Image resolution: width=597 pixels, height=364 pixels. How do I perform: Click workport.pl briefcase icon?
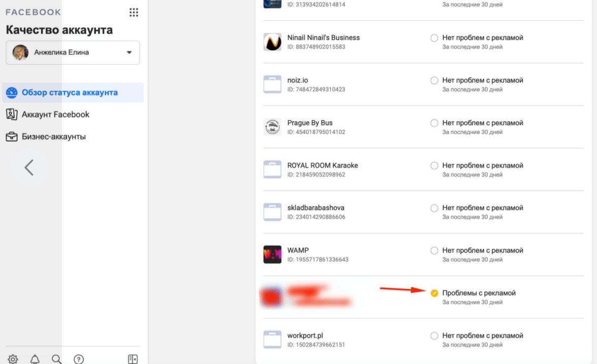[x=272, y=340]
